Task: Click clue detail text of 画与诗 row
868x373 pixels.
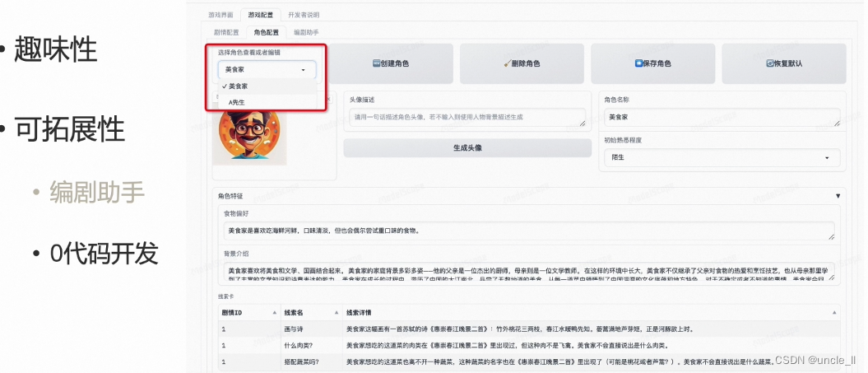Action: pos(520,329)
